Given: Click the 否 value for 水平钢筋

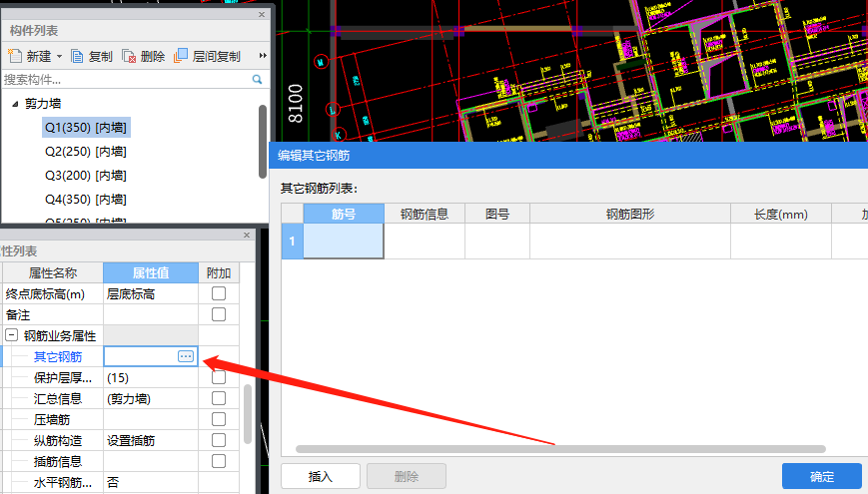Looking at the screenshot, I should pyautogui.click(x=151, y=482).
